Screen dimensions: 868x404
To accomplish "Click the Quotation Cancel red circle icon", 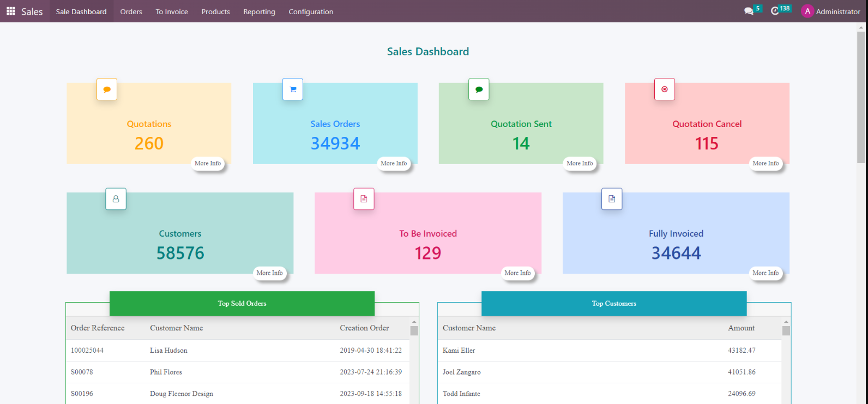I will (665, 89).
